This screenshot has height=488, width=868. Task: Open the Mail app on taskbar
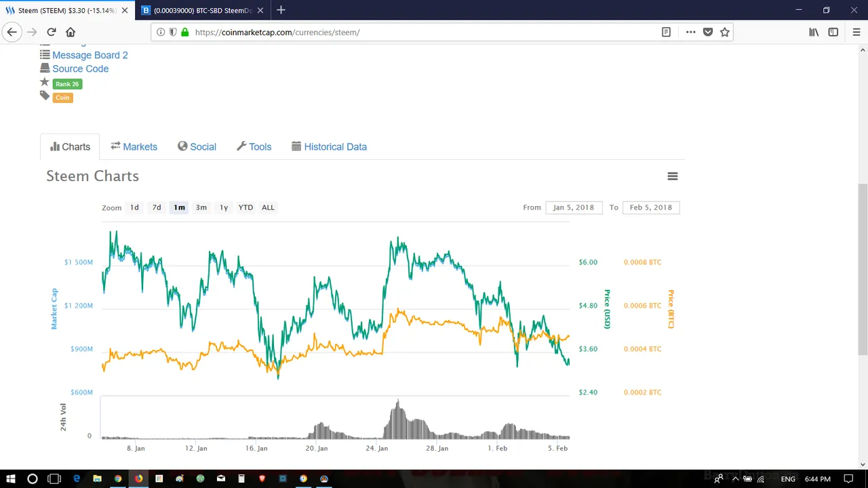(221, 479)
